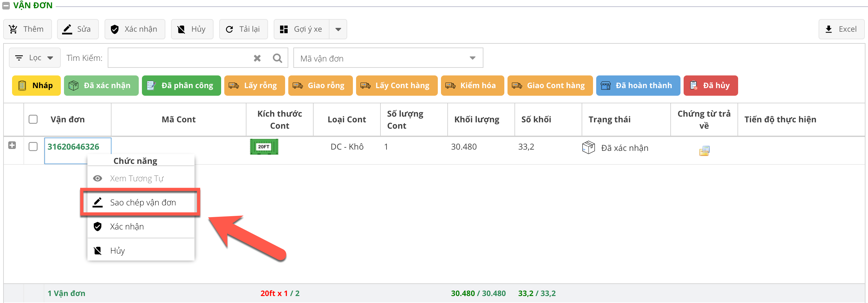Screen dimensions: 868x303
Task: Click the search magnifier icon
Action: tap(277, 58)
